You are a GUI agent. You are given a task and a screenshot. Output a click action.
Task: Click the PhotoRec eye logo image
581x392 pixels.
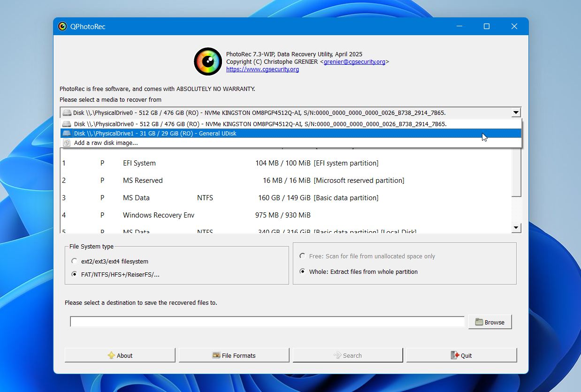[208, 61]
